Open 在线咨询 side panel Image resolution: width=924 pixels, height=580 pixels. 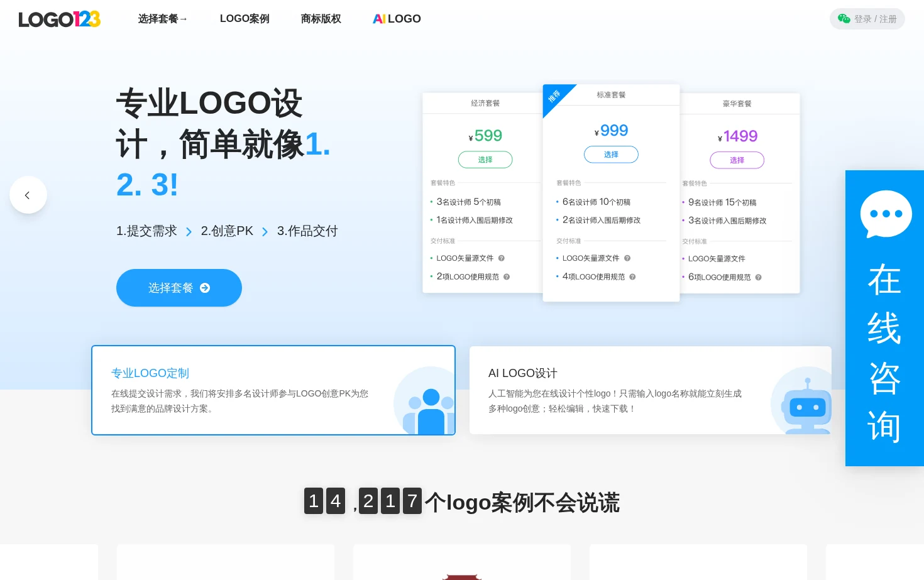tap(884, 318)
